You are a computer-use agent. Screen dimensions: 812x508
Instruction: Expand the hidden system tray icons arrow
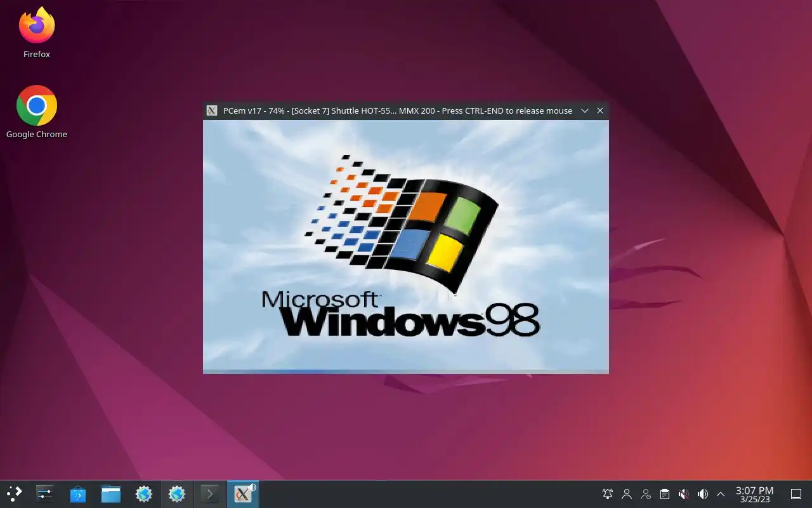pyautogui.click(x=721, y=494)
